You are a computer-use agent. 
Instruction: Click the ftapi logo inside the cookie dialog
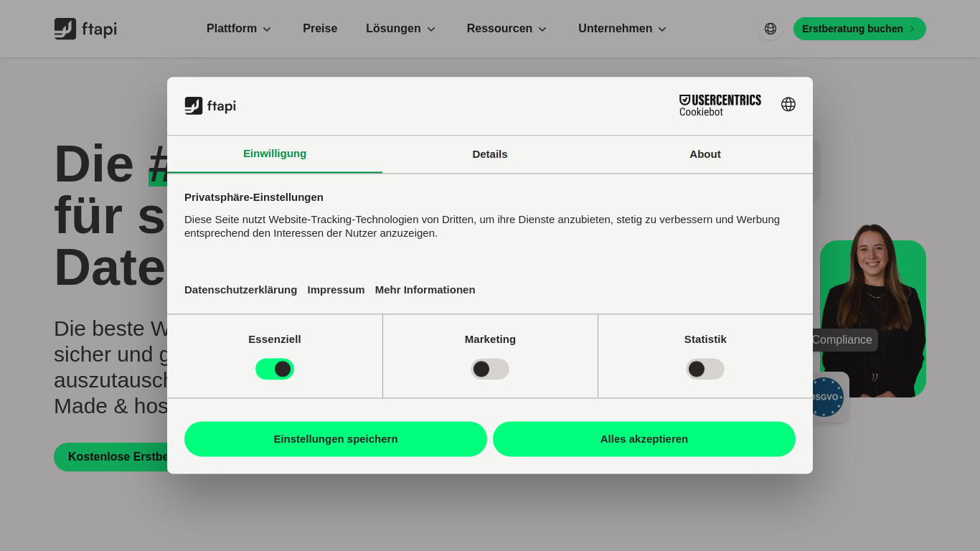coord(210,106)
